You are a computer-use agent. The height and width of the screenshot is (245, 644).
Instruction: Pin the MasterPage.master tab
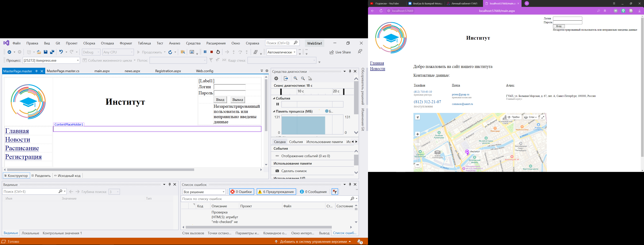[36, 71]
